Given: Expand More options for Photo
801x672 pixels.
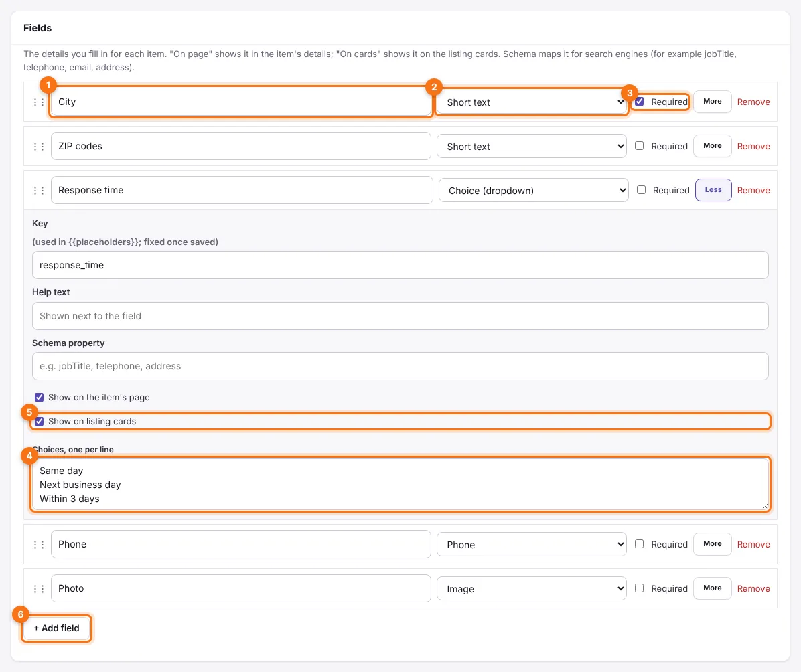Looking at the screenshot, I should (x=712, y=588).
